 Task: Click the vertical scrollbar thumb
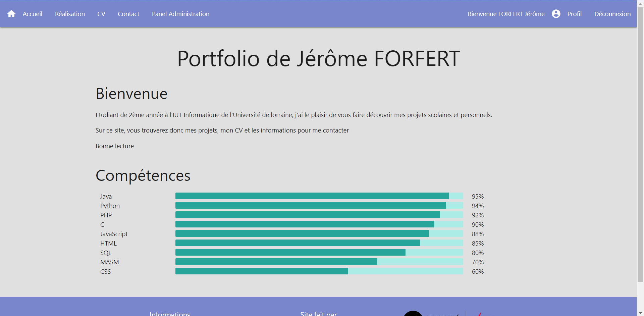coord(640,144)
